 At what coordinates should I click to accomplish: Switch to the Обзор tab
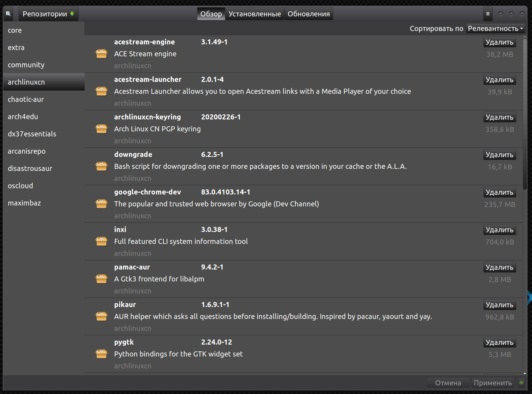pyautogui.click(x=211, y=14)
